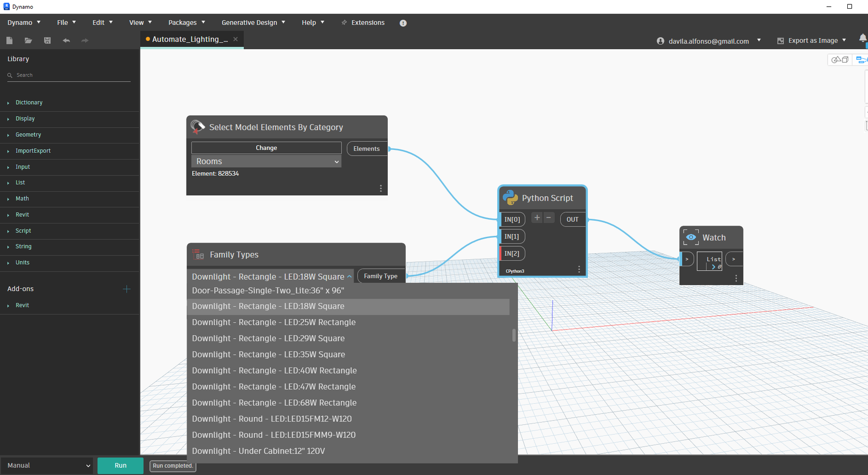Screen dimensions: 868x475
Task: Expand the List item in Watch node
Action: pyautogui.click(x=713, y=267)
